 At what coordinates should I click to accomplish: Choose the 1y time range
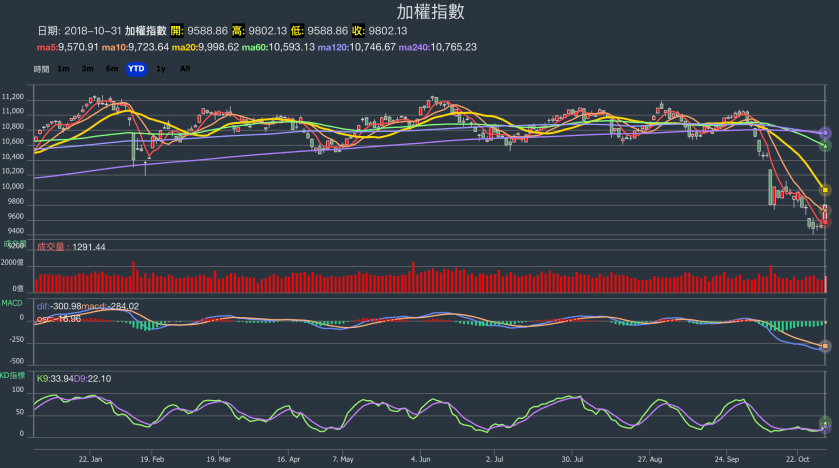161,69
